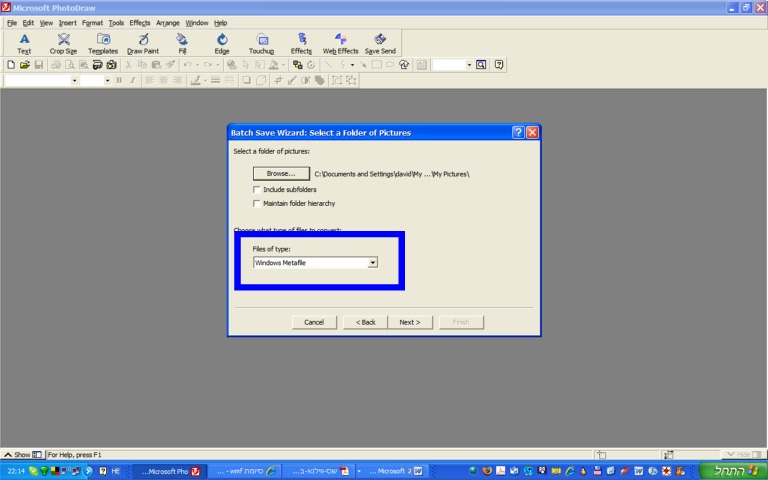768x480 pixels.
Task: Open the Web Effects visual menu
Action: click(340, 43)
